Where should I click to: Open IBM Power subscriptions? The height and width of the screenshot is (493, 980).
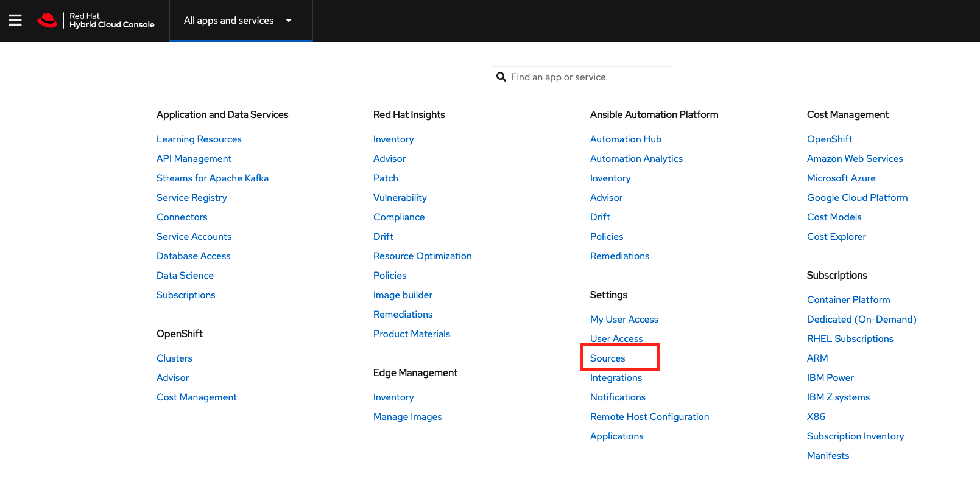coord(830,378)
